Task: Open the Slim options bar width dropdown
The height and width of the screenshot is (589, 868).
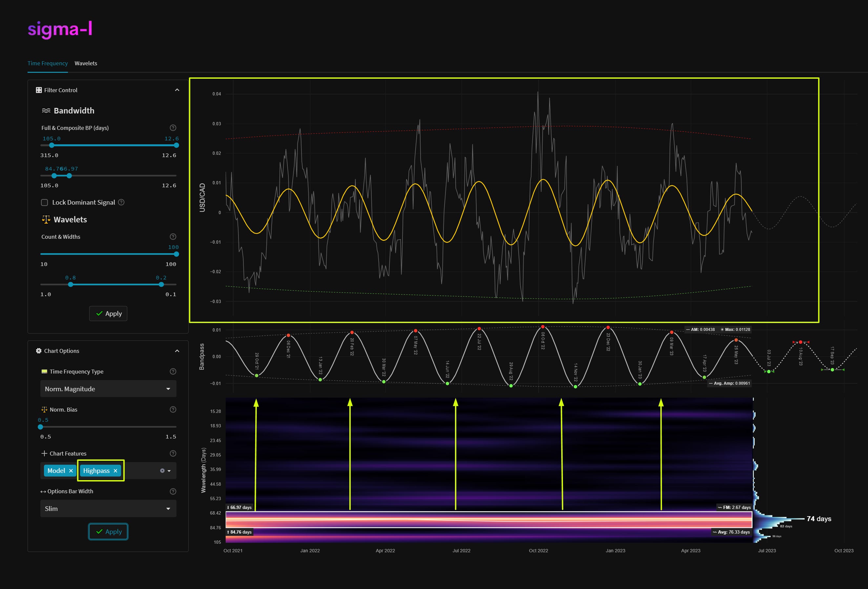Action: [x=108, y=508]
